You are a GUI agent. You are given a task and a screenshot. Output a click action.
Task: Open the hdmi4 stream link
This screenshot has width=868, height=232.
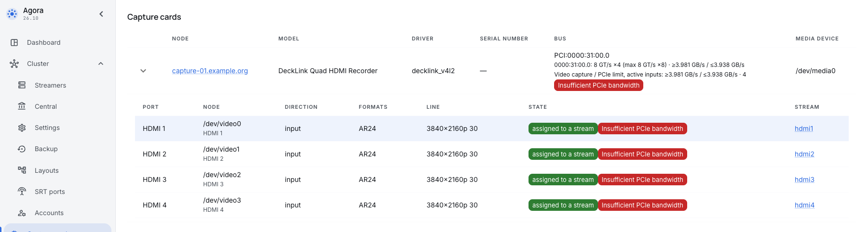coord(804,205)
